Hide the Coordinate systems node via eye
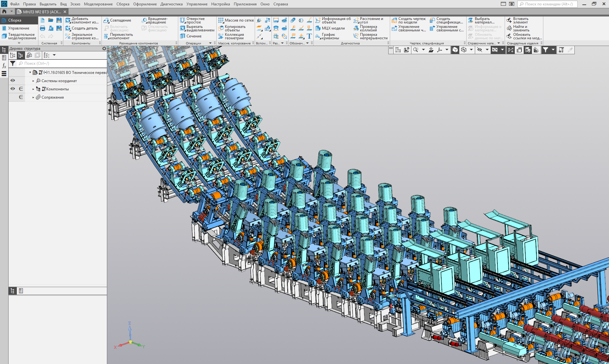Viewport: 609px width, 364px height. click(x=13, y=81)
